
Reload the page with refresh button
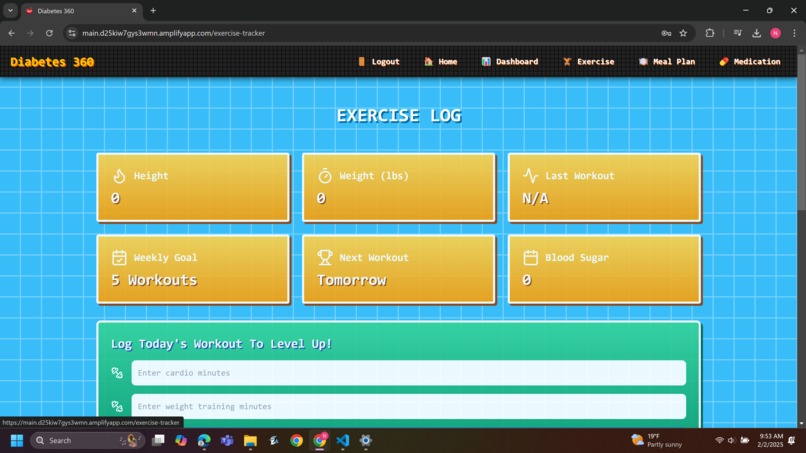[49, 33]
